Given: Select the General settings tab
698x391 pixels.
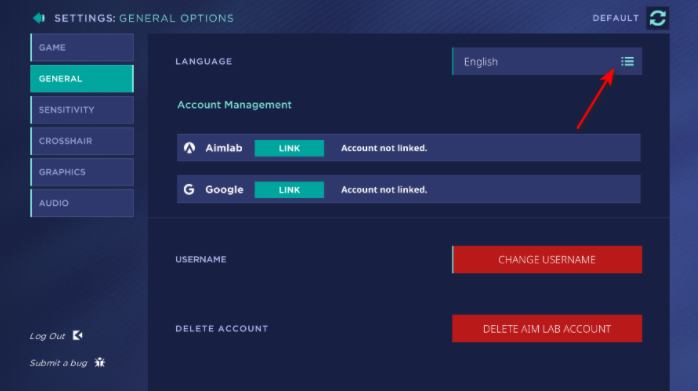Looking at the screenshot, I should click(x=82, y=78).
